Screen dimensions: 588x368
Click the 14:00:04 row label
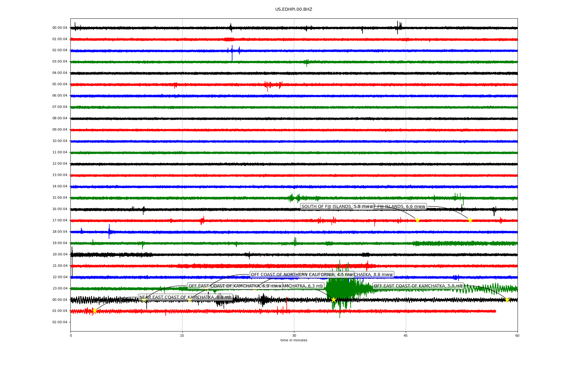(x=60, y=186)
